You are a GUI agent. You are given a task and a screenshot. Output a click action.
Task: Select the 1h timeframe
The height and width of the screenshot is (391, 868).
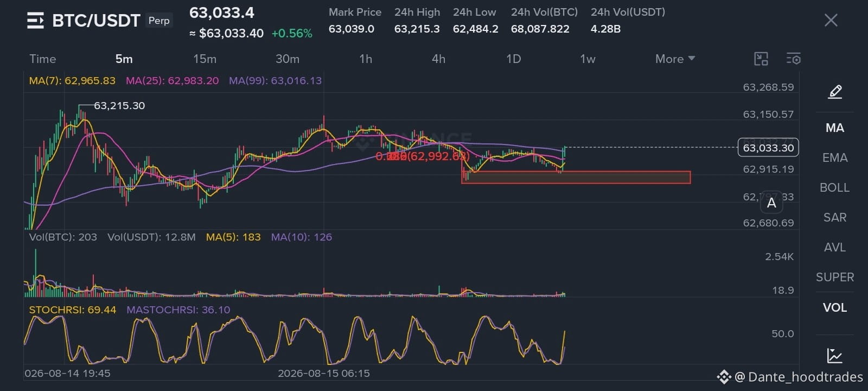(x=366, y=59)
